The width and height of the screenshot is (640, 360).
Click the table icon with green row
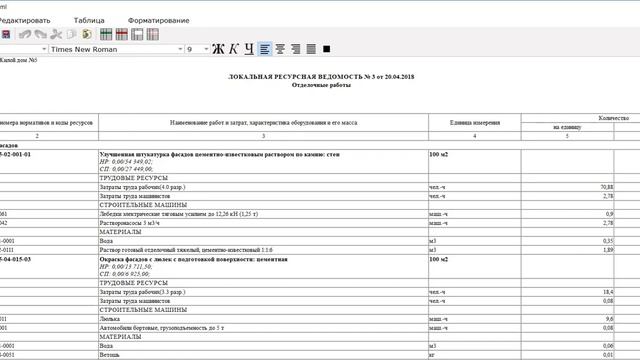[x=106, y=35]
